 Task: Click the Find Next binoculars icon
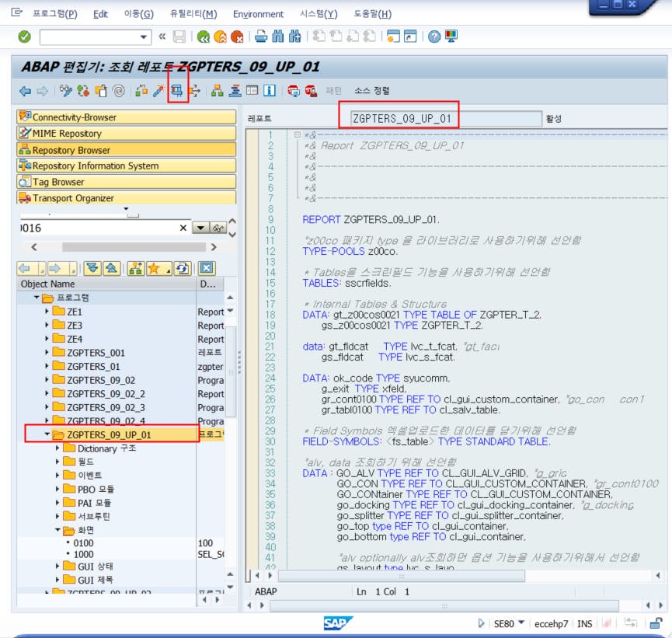(x=295, y=37)
